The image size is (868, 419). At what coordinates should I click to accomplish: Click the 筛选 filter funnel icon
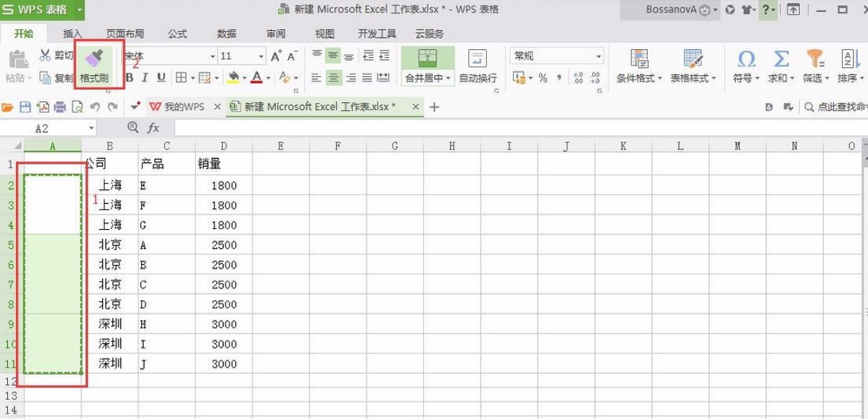816,59
